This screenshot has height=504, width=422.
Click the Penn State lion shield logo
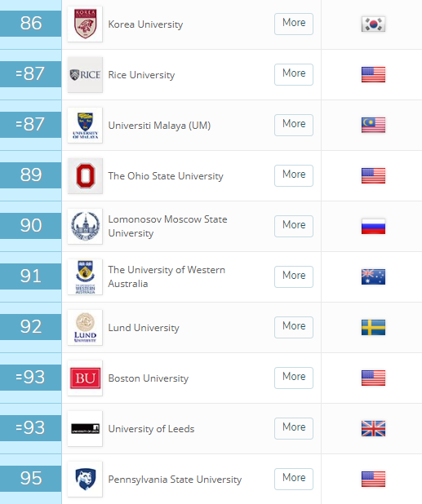[85, 479]
